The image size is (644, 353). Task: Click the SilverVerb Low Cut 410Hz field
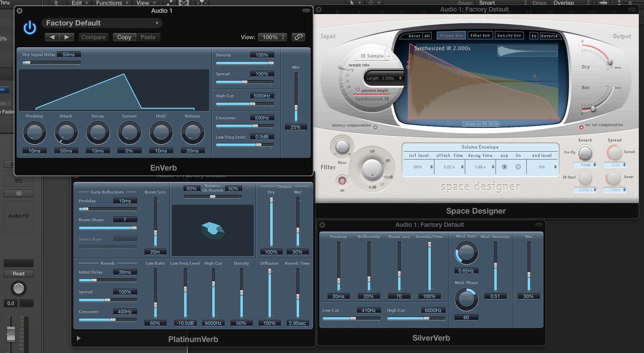point(369,310)
